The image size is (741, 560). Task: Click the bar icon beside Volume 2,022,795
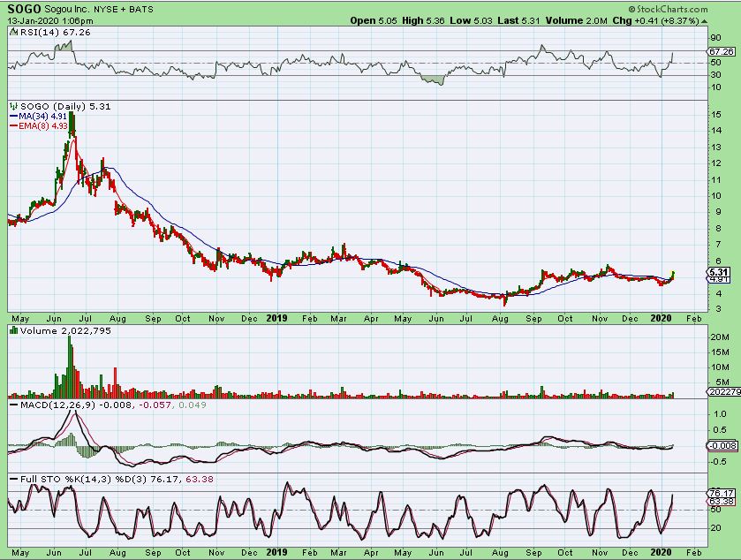12,329
